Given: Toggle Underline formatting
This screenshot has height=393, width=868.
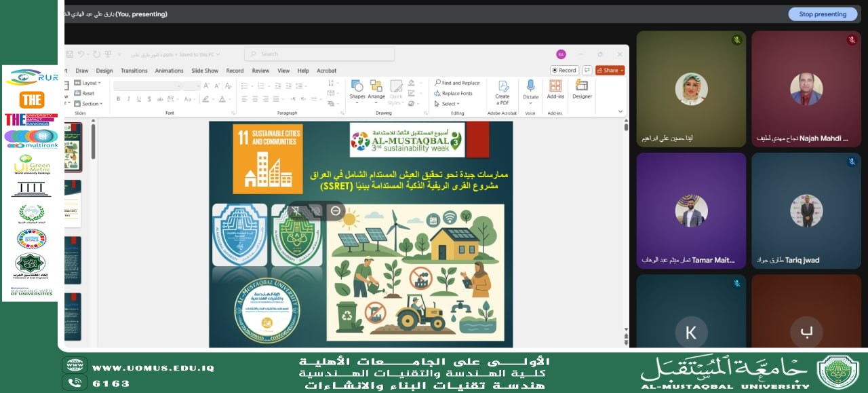Looking at the screenshot, I should pyautogui.click(x=139, y=98).
